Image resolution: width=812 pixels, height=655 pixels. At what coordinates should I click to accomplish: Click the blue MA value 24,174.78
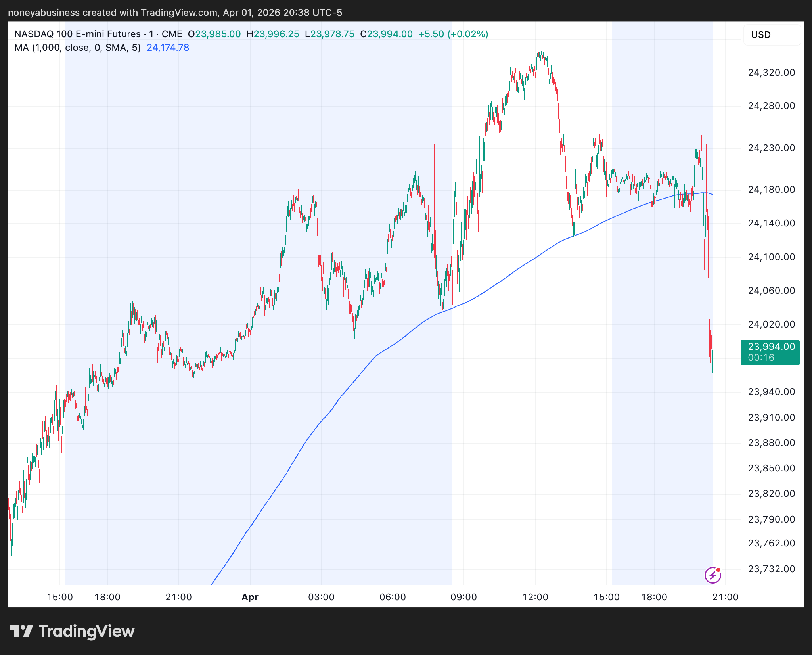coord(168,48)
